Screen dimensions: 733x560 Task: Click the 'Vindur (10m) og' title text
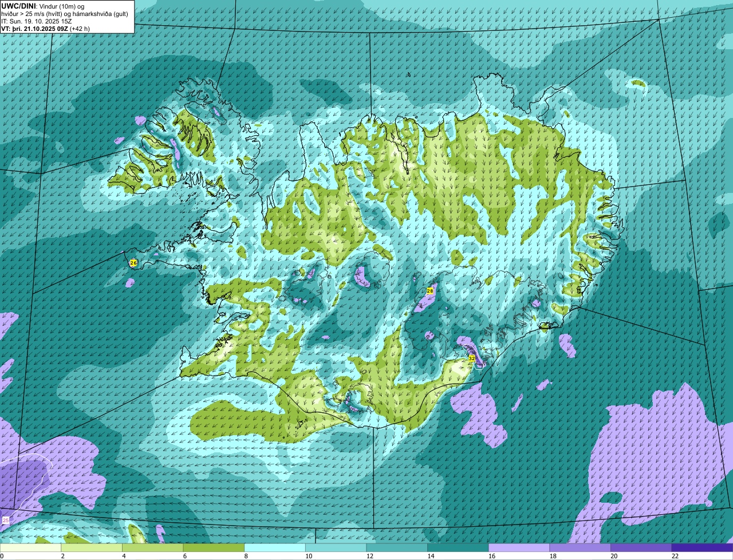pyautogui.click(x=61, y=6)
